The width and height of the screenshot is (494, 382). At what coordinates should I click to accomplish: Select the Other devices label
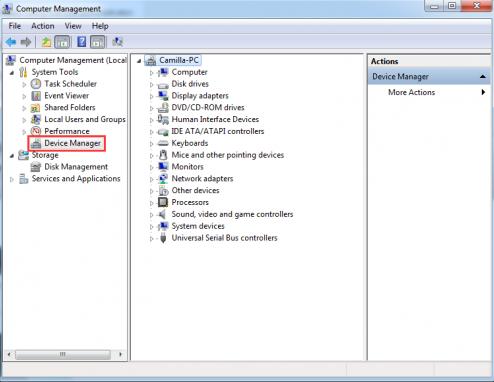pos(195,190)
